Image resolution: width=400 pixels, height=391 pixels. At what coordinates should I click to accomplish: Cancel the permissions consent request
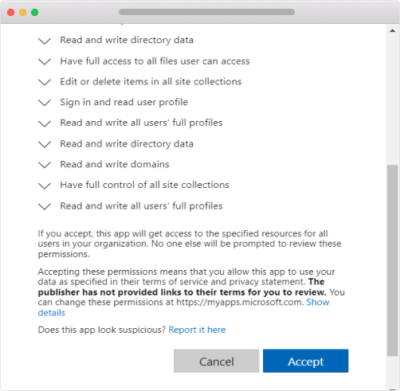pyautogui.click(x=216, y=361)
